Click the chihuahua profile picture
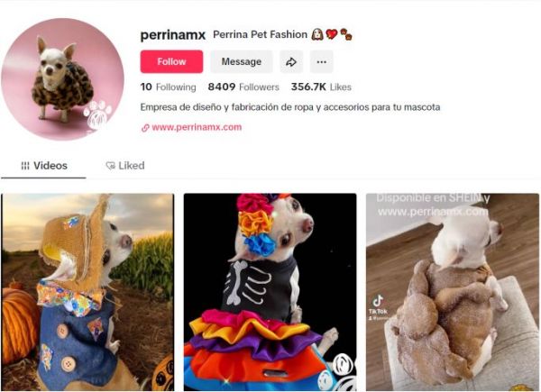 click(62, 79)
